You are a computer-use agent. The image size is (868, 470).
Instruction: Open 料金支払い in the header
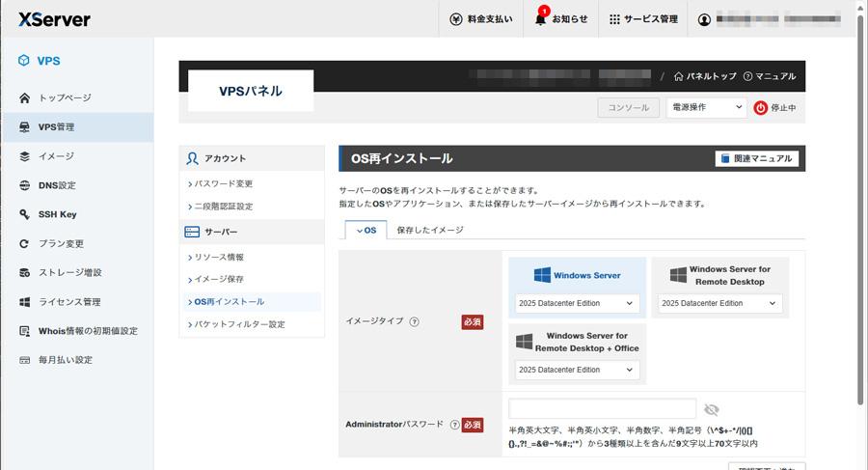pyautogui.click(x=481, y=19)
